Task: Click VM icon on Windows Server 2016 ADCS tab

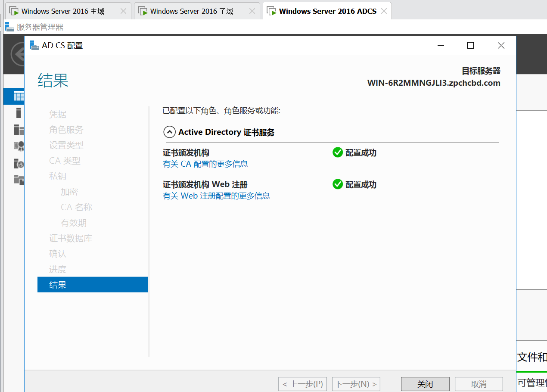Action: 272,11
